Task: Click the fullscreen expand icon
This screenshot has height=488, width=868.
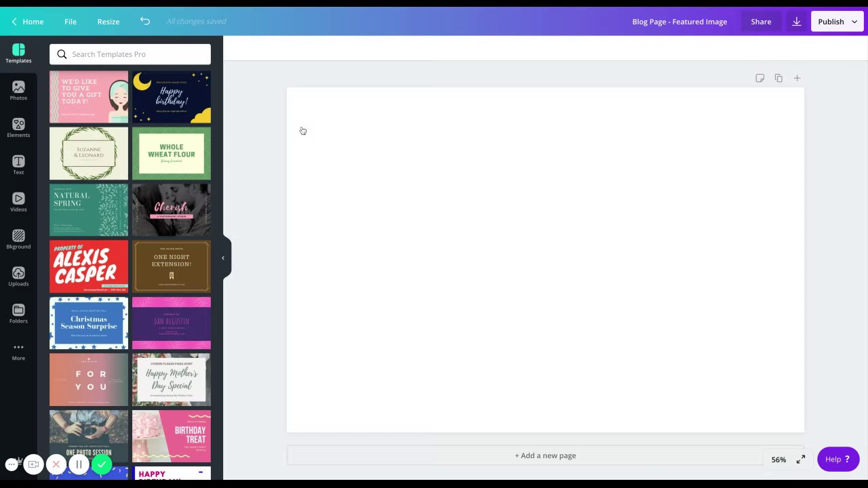Action: pyautogui.click(x=801, y=460)
